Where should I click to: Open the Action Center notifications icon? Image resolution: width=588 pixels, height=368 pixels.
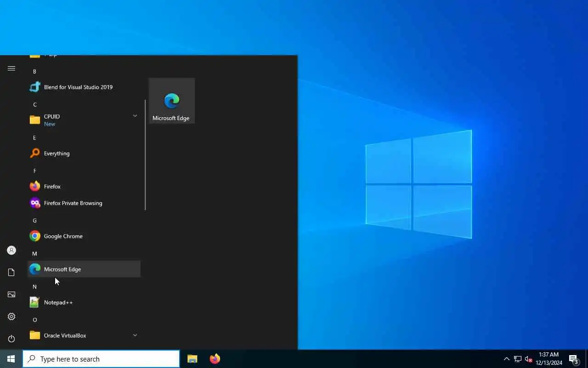573,359
